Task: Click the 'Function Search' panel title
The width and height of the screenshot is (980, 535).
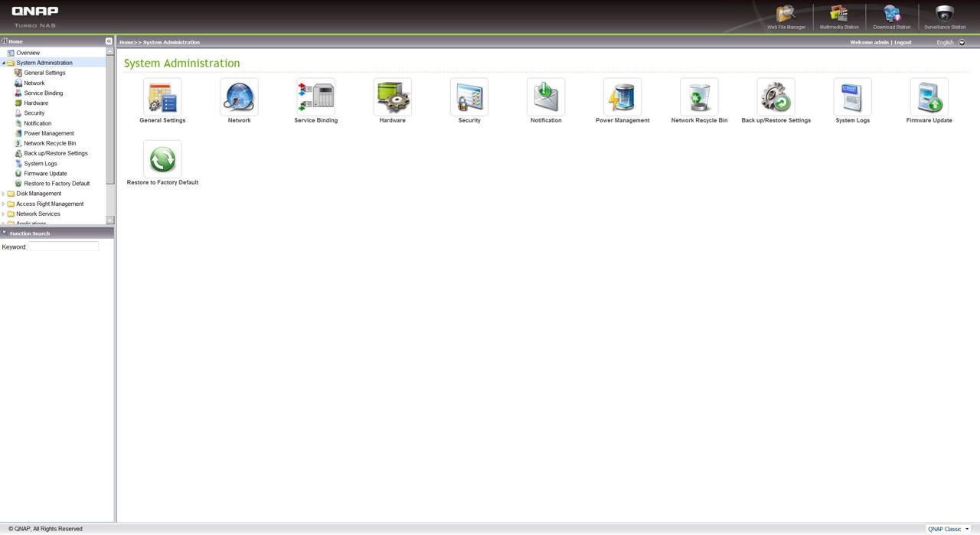Action: [x=30, y=233]
